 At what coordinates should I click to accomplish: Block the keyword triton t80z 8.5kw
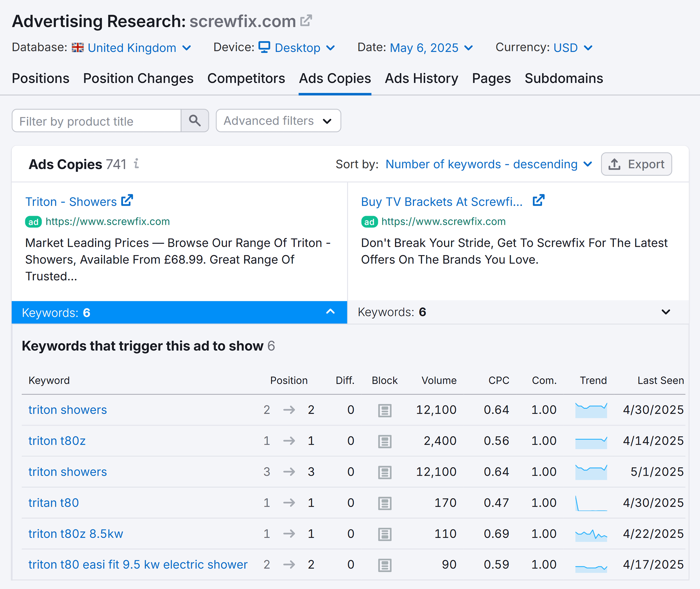coord(385,534)
